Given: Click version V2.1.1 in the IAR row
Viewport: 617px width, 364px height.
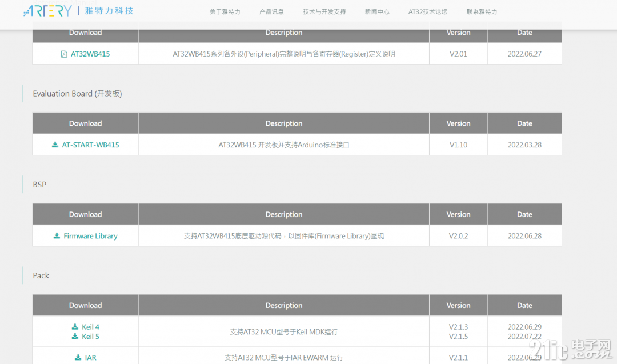Looking at the screenshot, I should (458, 358).
